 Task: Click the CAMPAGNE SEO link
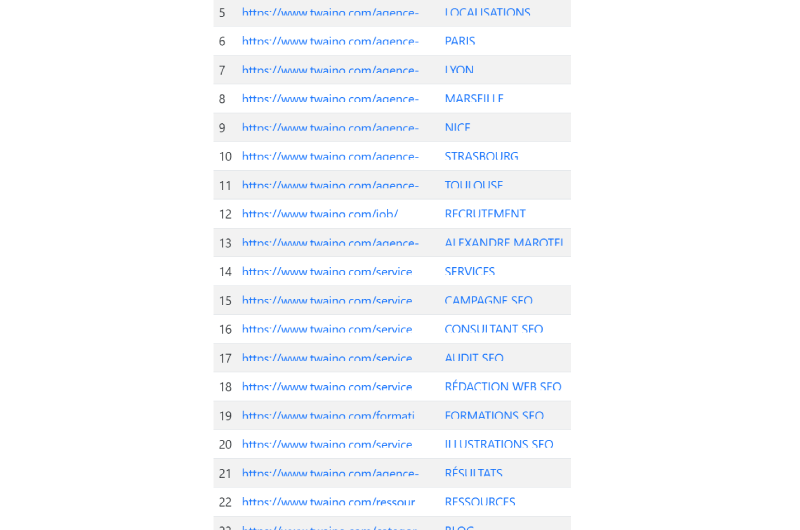click(488, 300)
